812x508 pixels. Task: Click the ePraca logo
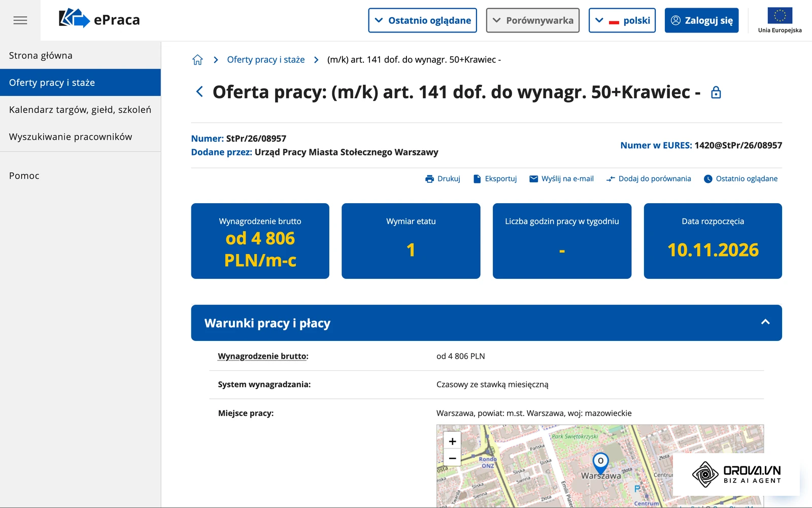(99, 19)
